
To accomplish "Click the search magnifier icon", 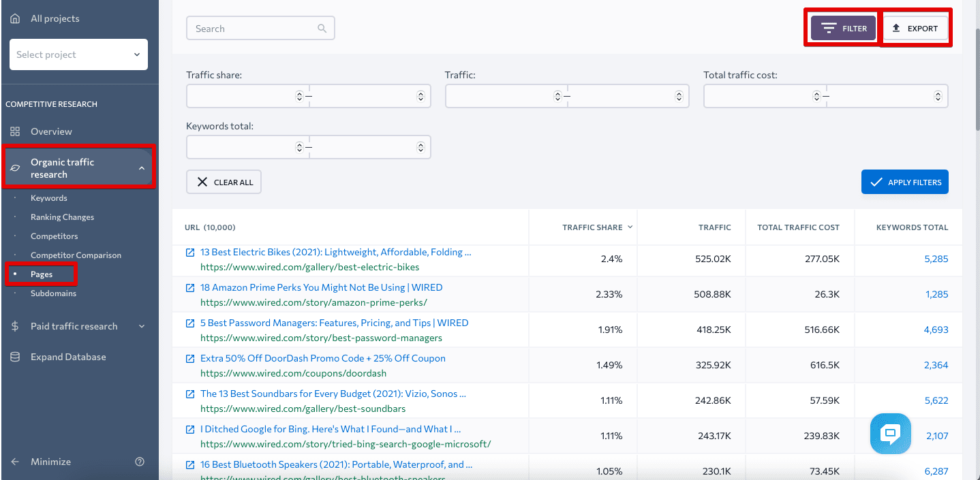I will pos(322,29).
